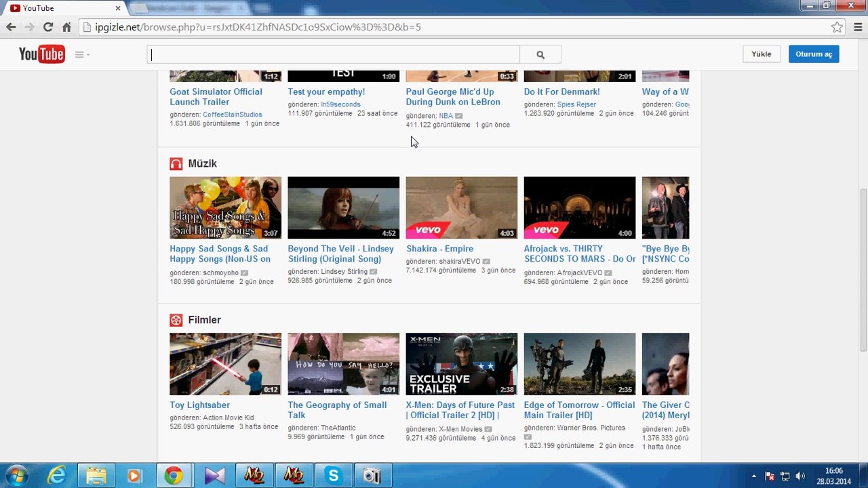Open Beyond The Veil - Lindsey Stirling title

point(340,254)
